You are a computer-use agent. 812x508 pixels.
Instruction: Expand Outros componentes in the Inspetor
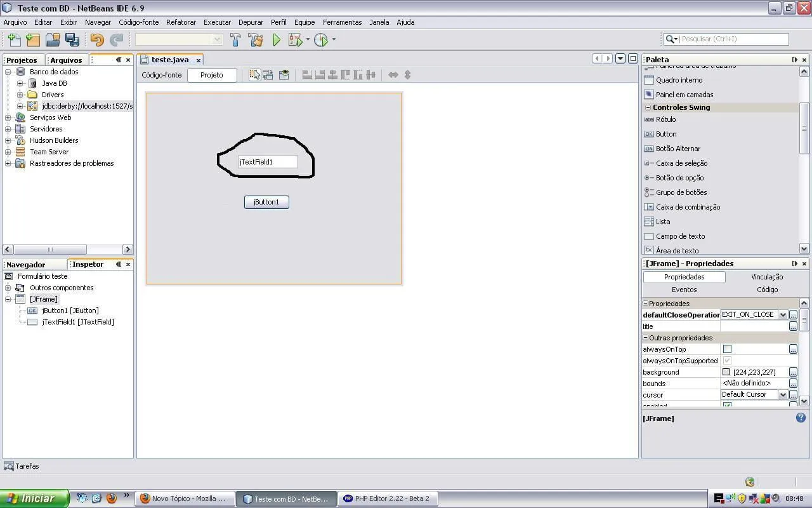(8, 288)
